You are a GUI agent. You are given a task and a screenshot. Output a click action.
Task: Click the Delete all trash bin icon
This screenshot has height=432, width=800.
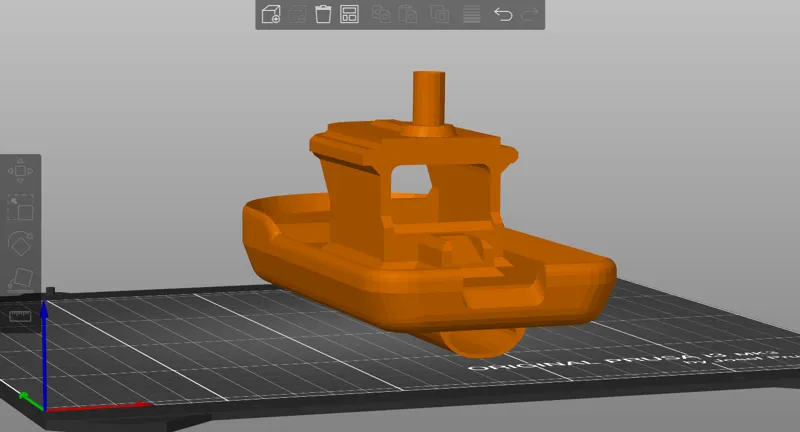click(x=323, y=14)
